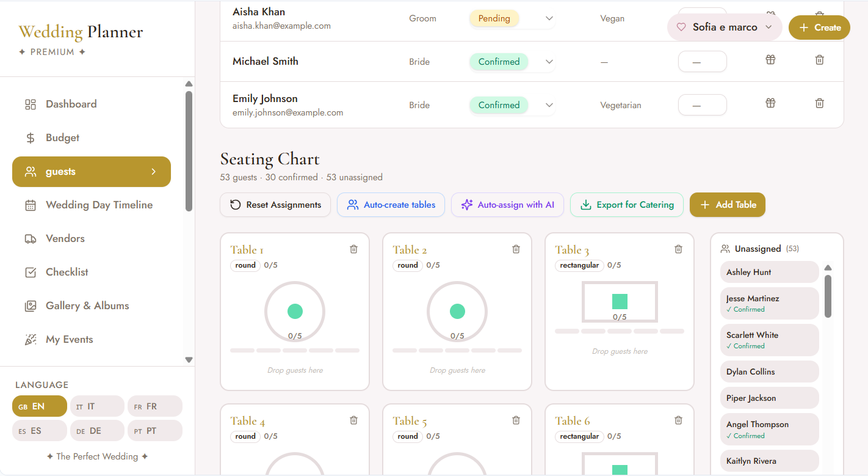The width and height of the screenshot is (868, 476).
Task: Click the gift icon in Emily Johnson's row
Action: (x=770, y=103)
